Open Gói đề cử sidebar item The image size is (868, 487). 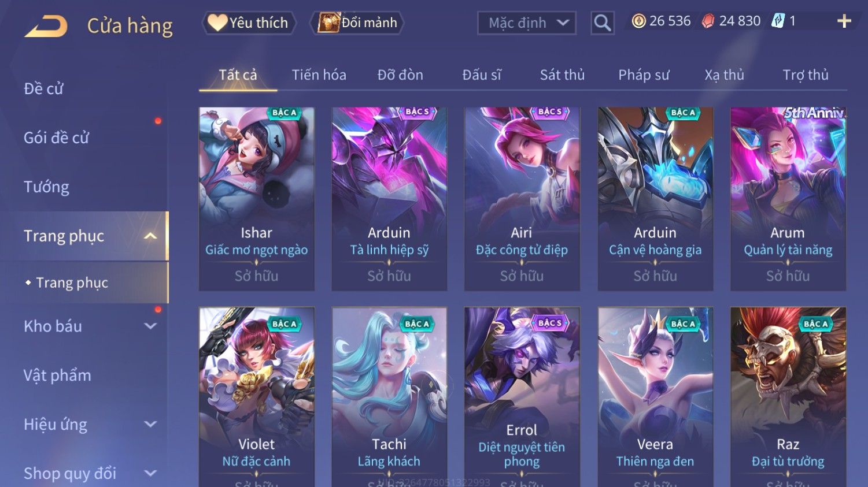tap(57, 138)
